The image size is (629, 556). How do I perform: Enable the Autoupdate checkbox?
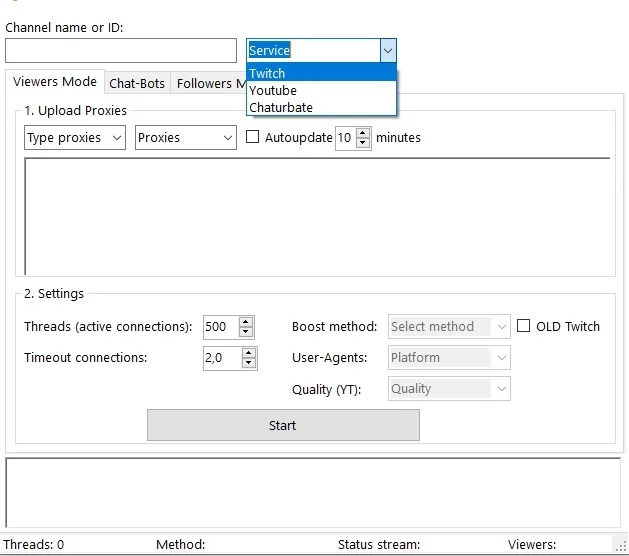(252, 137)
